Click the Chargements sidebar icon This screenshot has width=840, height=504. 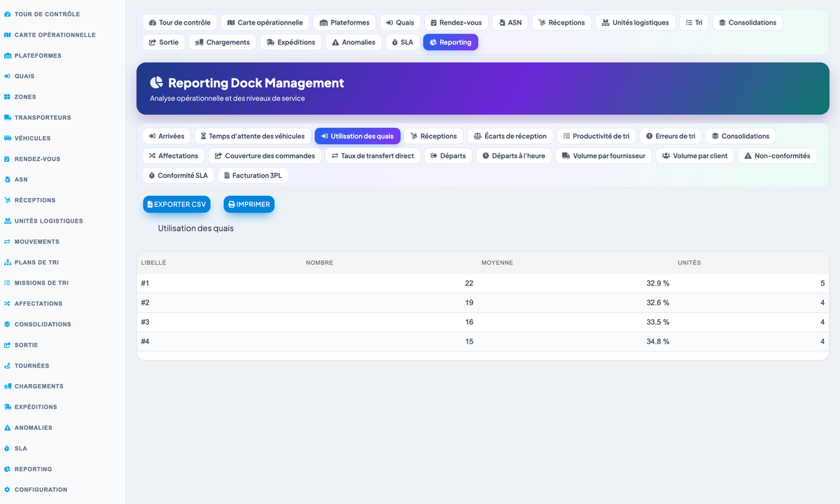pyautogui.click(x=7, y=386)
